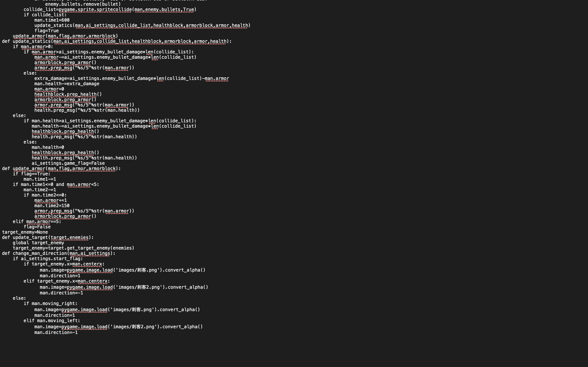Click the 'target_enemy=None' line
The image size is (588, 367).
[x=25, y=232]
